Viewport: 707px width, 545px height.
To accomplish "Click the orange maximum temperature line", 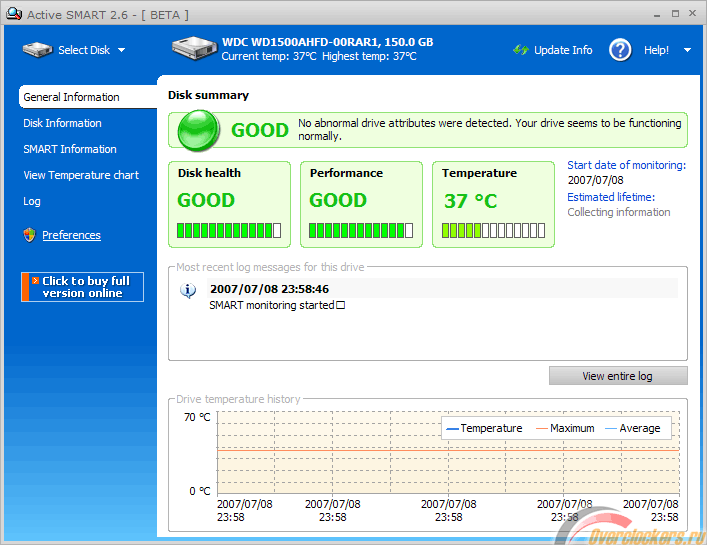I will (x=448, y=450).
